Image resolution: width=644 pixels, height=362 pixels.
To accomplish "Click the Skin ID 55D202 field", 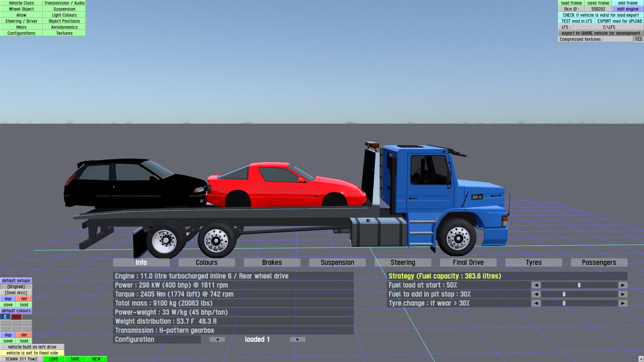I will point(598,9).
